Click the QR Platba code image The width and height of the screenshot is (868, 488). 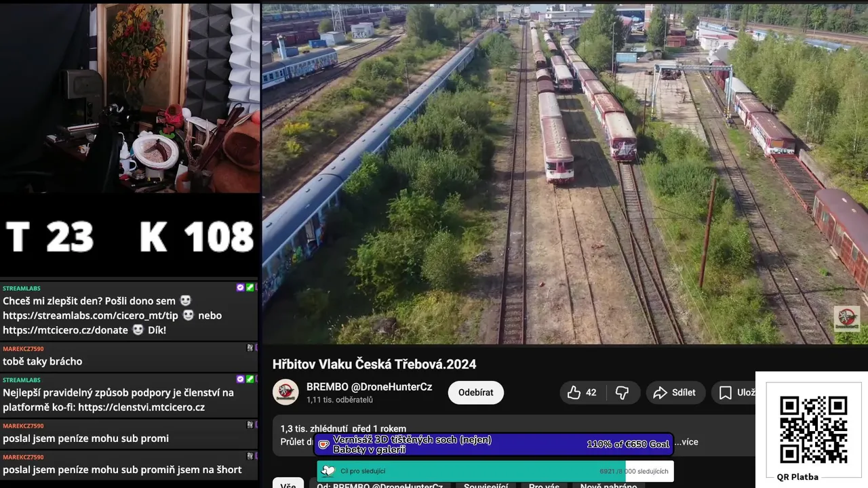tap(813, 429)
